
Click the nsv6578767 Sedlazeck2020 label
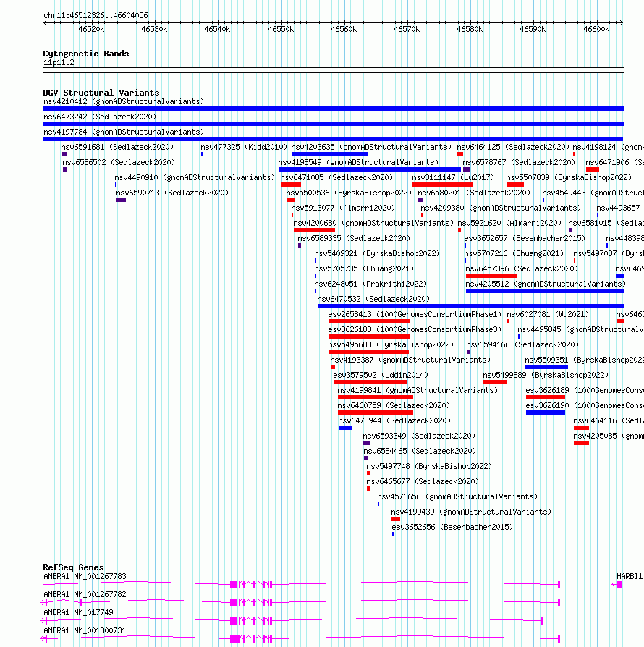click(x=519, y=163)
